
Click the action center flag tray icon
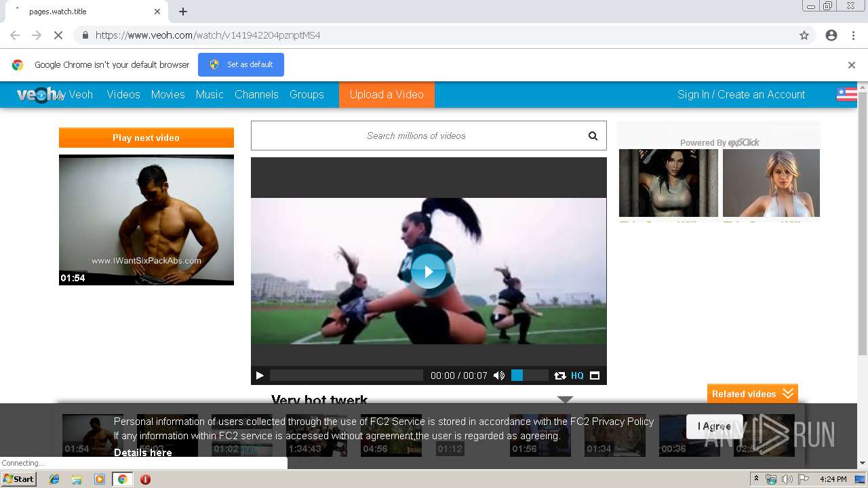804,479
